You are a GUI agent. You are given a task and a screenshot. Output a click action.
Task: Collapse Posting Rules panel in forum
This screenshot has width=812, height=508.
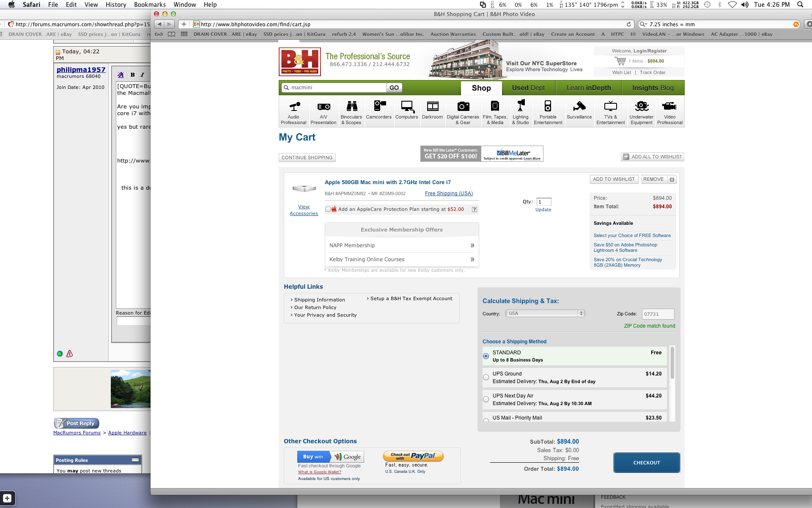[135, 460]
